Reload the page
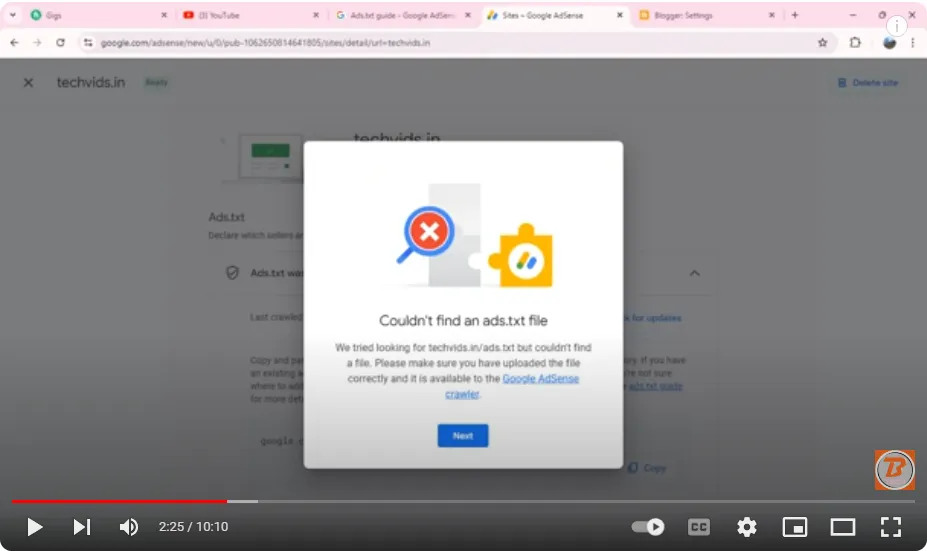927x551 pixels. pos(60,43)
